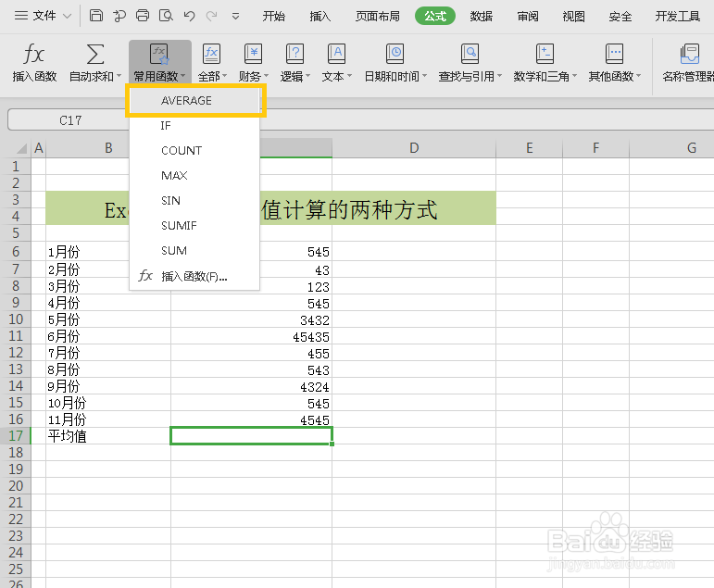Click the cell with value 4324
714x588 pixels.
[x=251, y=386]
